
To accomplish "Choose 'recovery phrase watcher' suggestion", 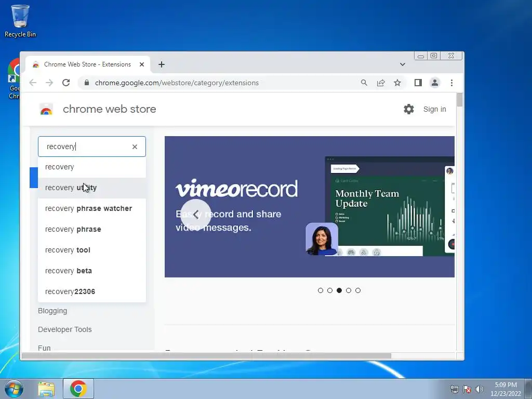I will tap(92, 208).
